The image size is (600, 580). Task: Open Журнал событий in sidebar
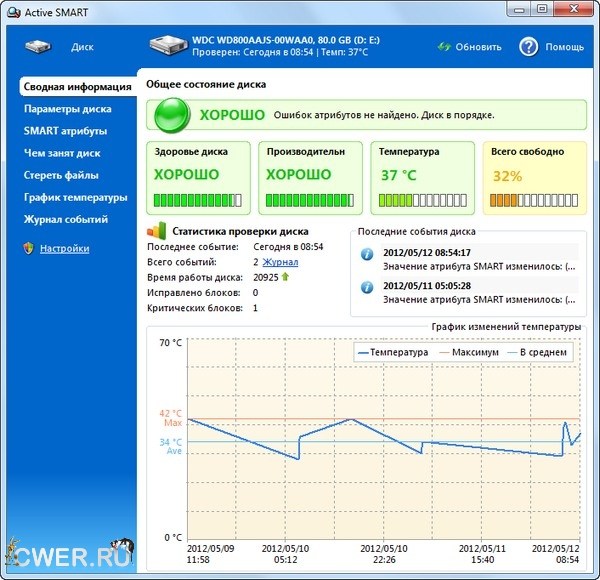(x=66, y=219)
